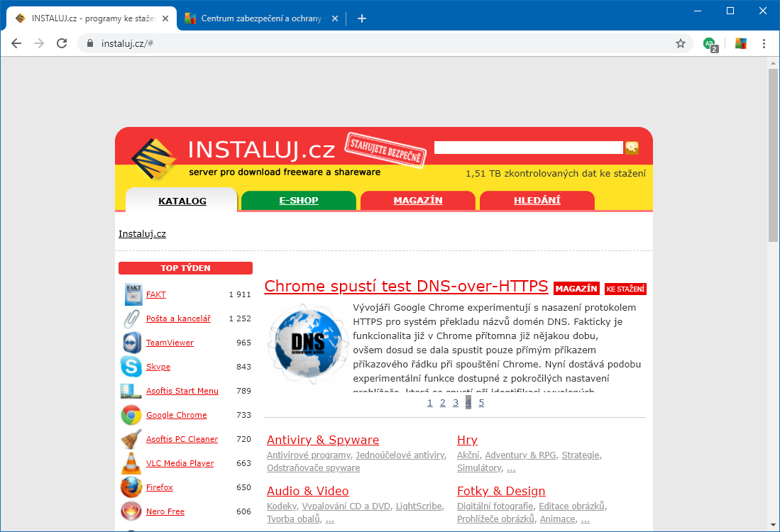Viewport: 780px width, 532px height.
Task: Go to the HLEDÁNÍ tab
Action: point(537,201)
